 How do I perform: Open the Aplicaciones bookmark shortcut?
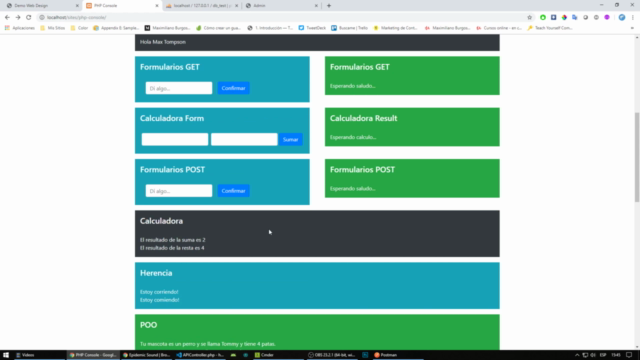20,28
